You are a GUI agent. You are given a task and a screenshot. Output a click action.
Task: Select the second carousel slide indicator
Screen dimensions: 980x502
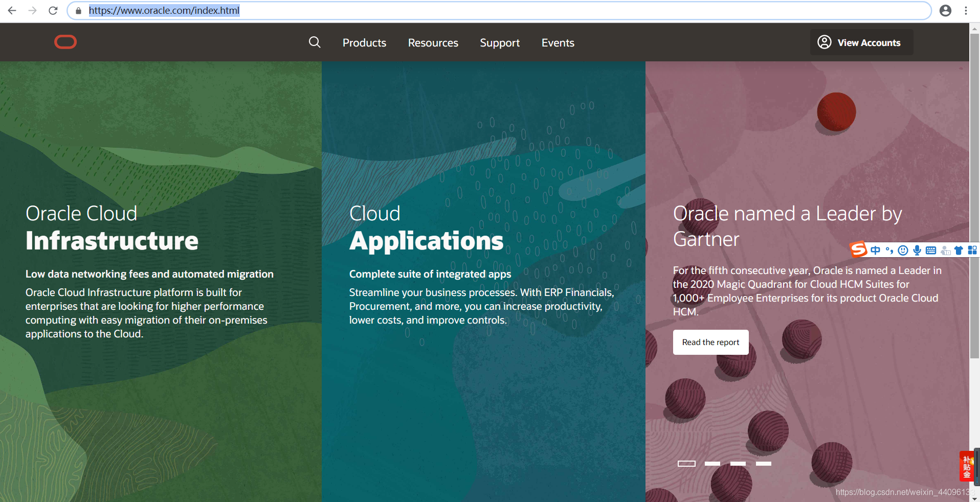(712, 464)
